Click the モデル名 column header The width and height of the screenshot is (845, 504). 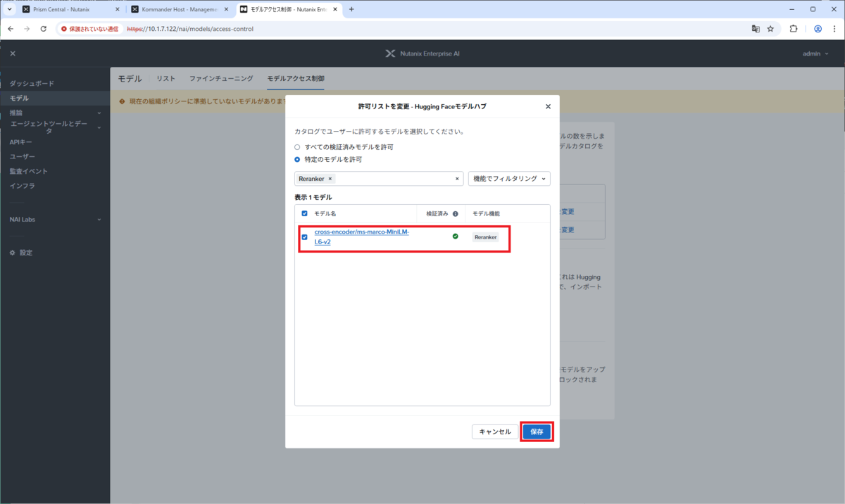click(x=325, y=213)
